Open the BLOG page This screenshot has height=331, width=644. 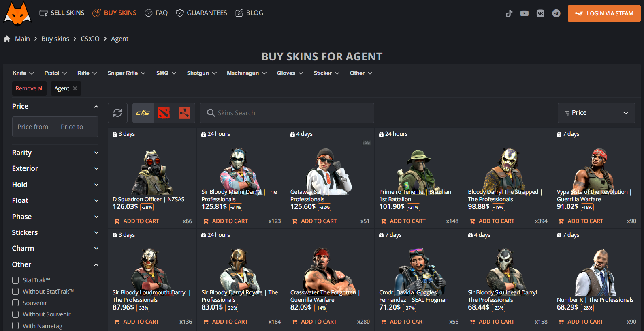coord(249,13)
